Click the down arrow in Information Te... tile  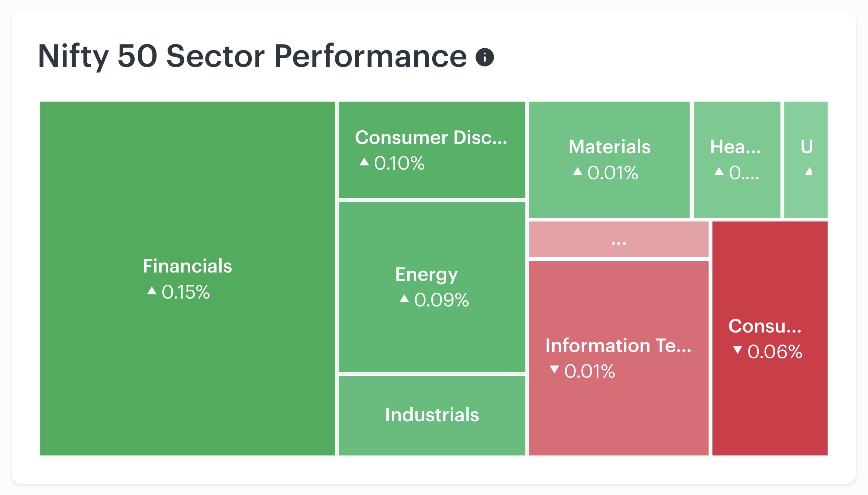coord(554,370)
